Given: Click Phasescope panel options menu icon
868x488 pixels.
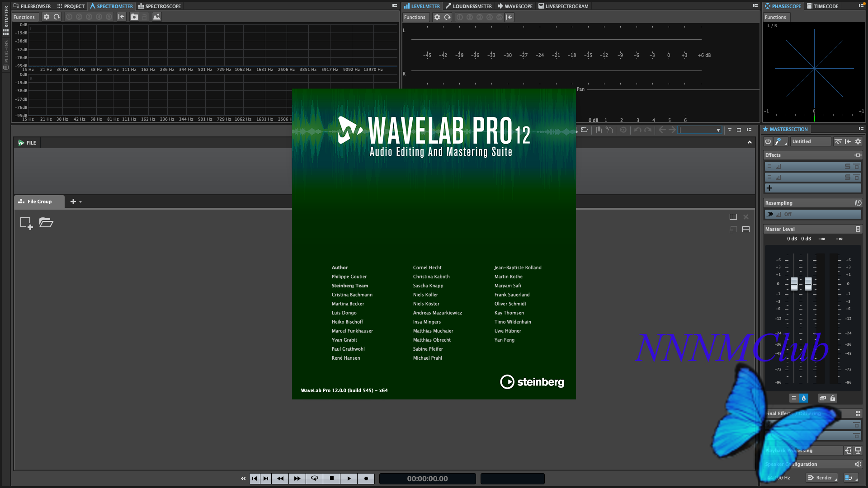Looking at the screenshot, I should pyautogui.click(x=861, y=6).
